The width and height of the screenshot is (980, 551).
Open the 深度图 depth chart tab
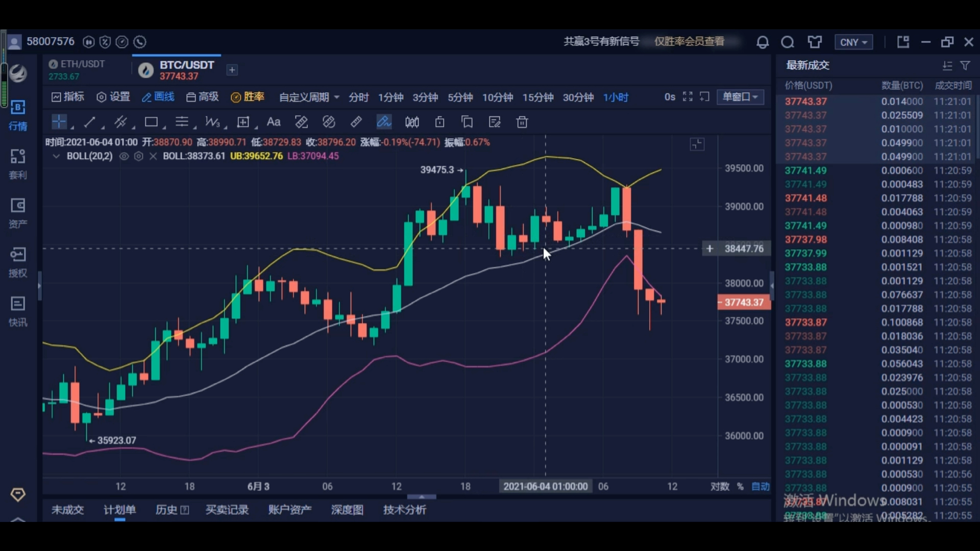click(347, 510)
